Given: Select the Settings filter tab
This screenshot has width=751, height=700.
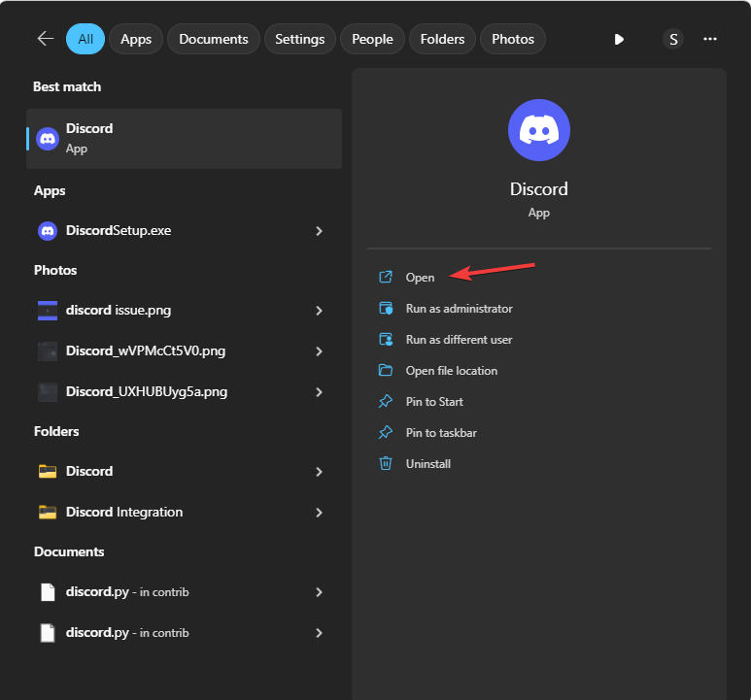Looking at the screenshot, I should tap(300, 39).
